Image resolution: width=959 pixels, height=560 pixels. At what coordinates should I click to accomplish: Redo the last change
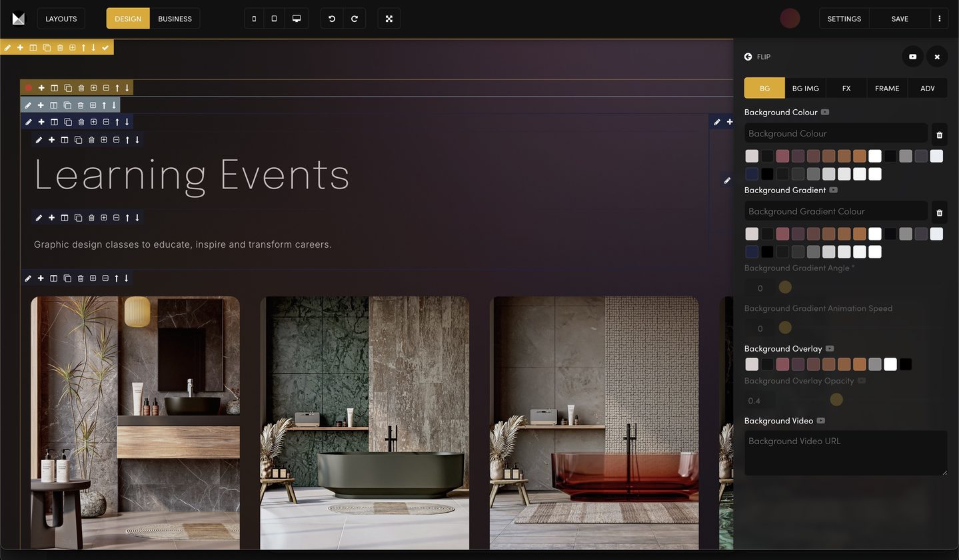tap(355, 19)
